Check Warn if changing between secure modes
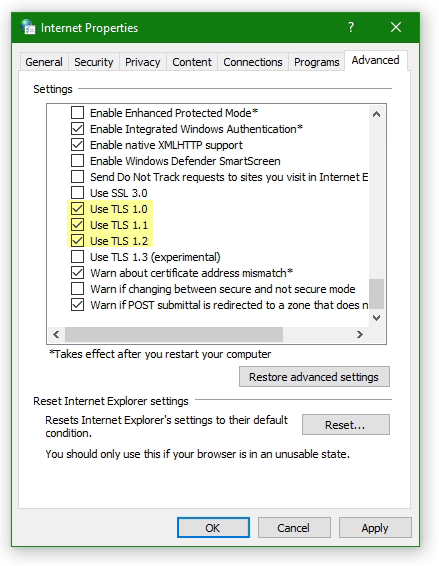Image resolution: width=439 pixels, height=566 pixels. pyautogui.click(x=78, y=289)
